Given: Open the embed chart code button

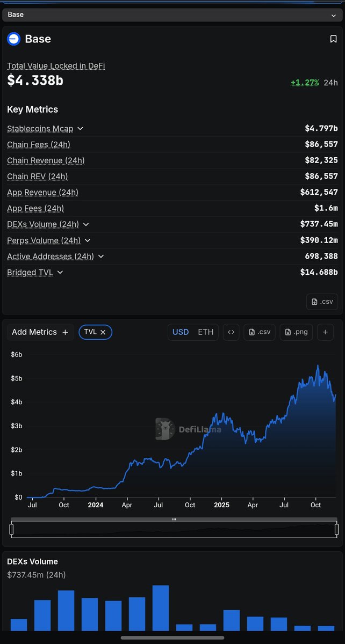Looking at the screenshot, I should (x=231, y=332).
